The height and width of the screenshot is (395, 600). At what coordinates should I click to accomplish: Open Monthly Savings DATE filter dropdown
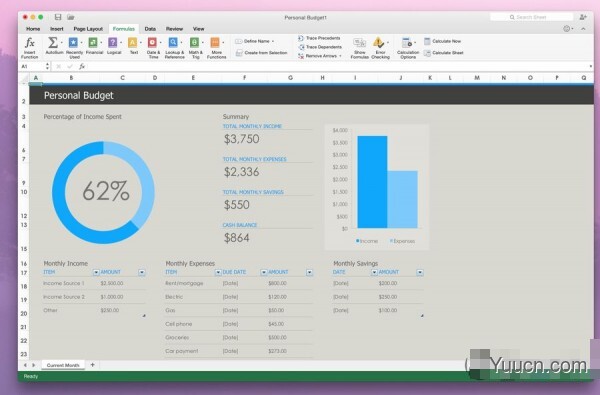point(374,272)
